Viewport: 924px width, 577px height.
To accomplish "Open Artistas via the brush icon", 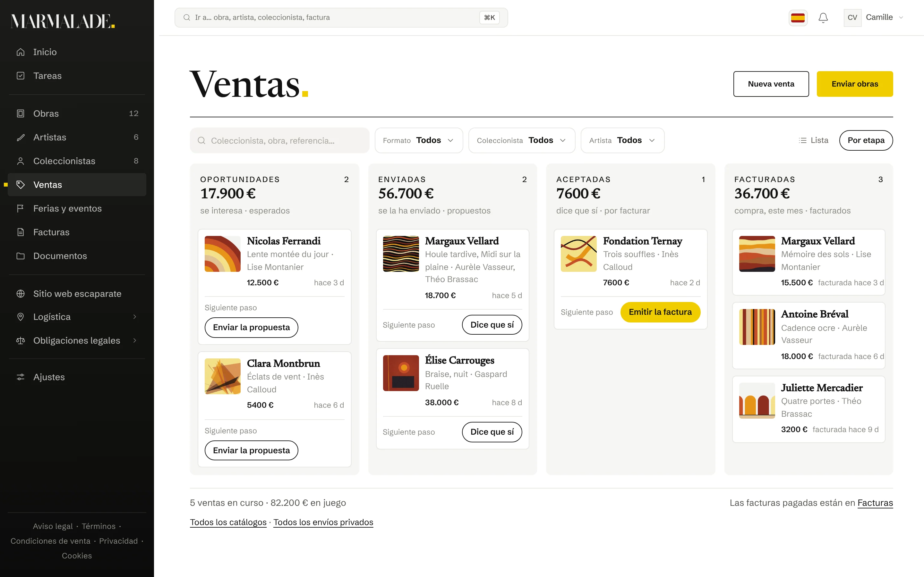I will (x=21, y=138).
